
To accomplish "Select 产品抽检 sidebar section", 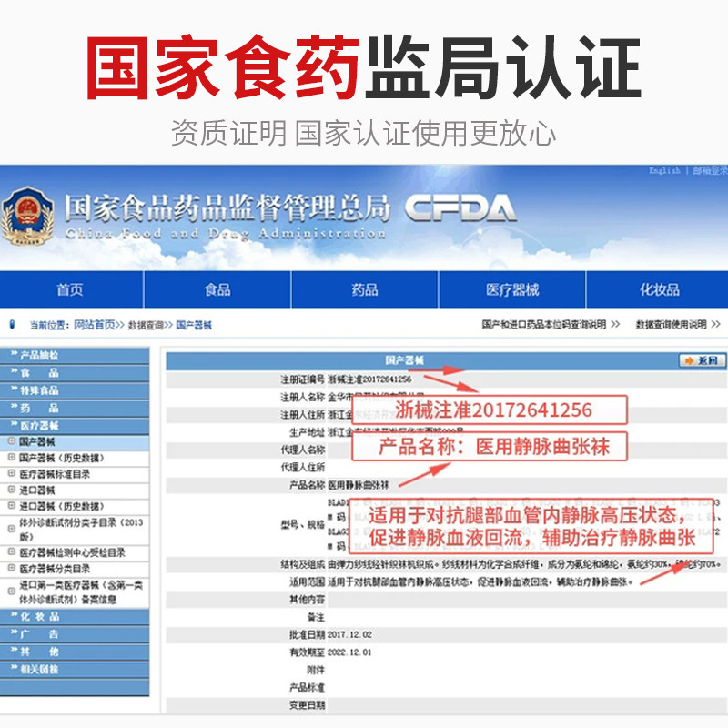I will click(x=75, y=356).
